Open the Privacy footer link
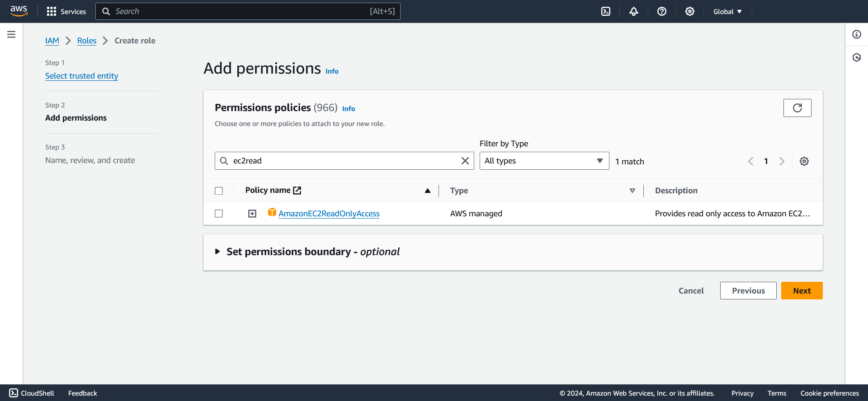 click(742, 393)
